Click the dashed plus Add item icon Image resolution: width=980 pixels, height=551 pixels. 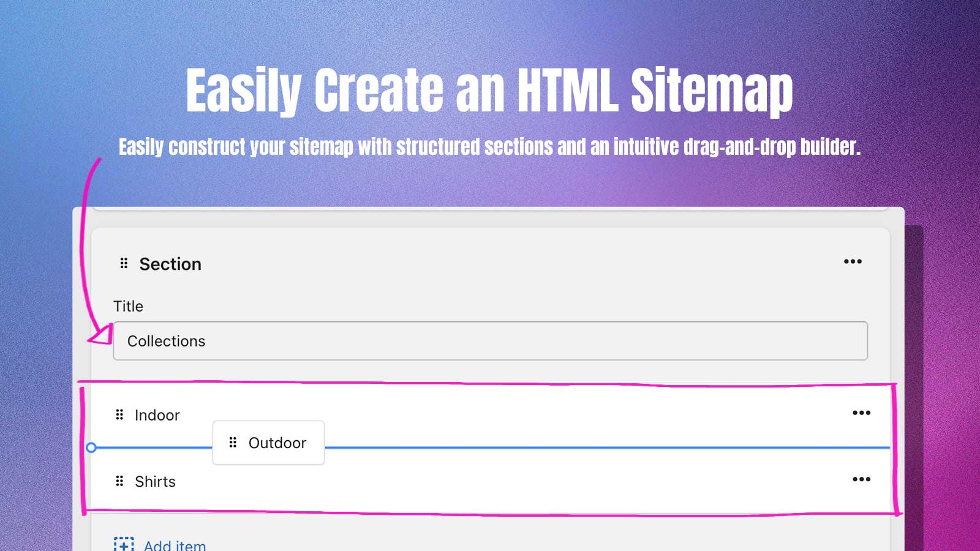click(124, 544)
